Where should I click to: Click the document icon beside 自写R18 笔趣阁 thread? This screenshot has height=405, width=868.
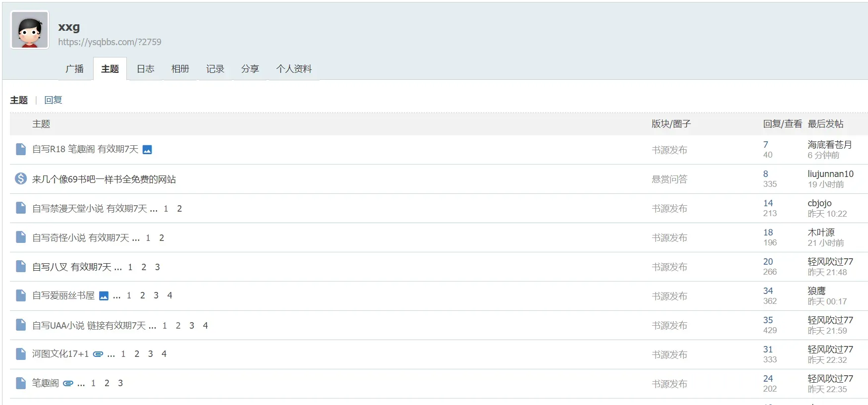tap(21, 149)
